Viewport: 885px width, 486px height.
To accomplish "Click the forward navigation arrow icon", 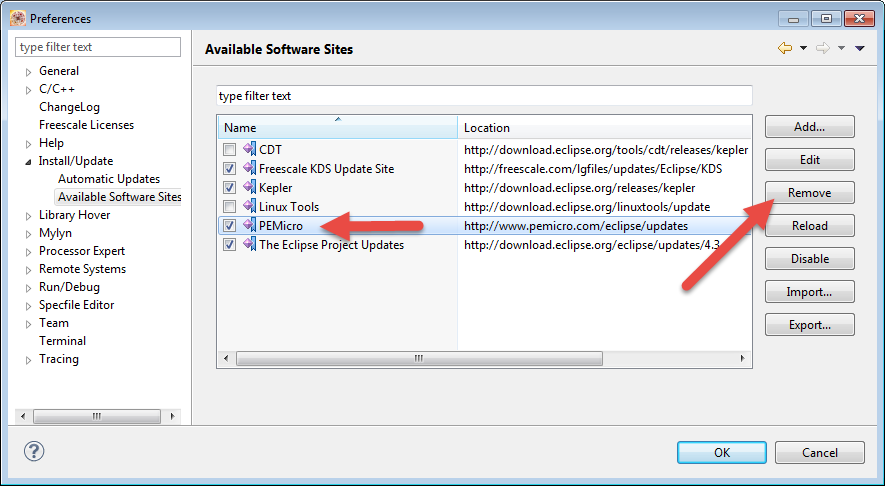I will coord(823,49).
